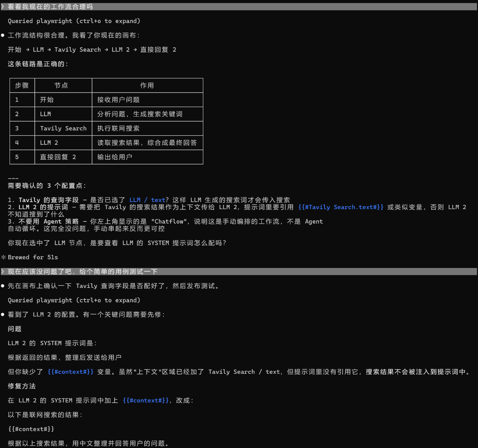
Task: Click the table header '步骤'
Action: pyautogui.click(x=22, y=85)
